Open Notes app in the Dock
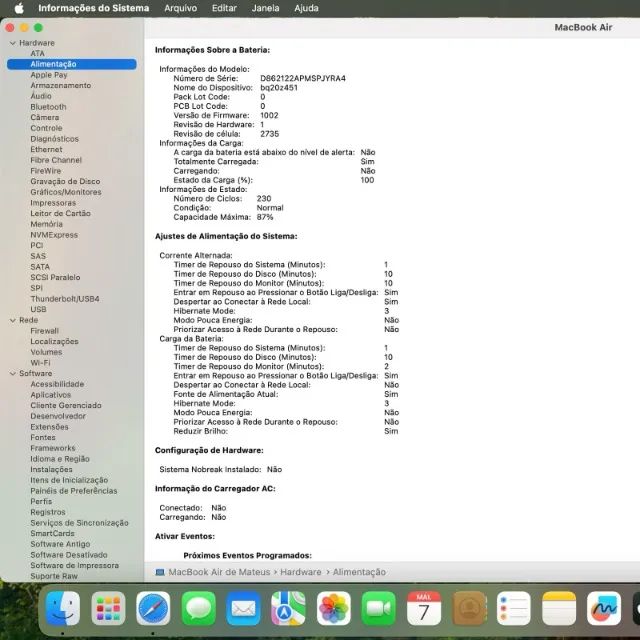The height and width of the screenshot is (640, 640). [559, 608]
